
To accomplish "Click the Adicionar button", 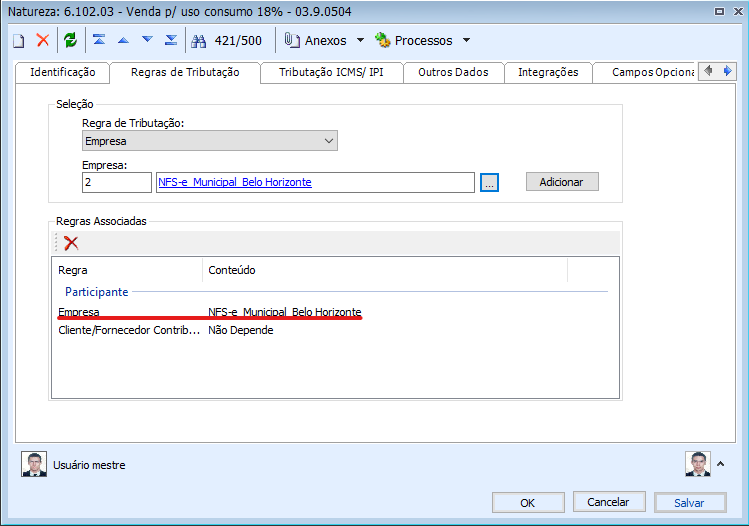I will [x=562, y=182].
